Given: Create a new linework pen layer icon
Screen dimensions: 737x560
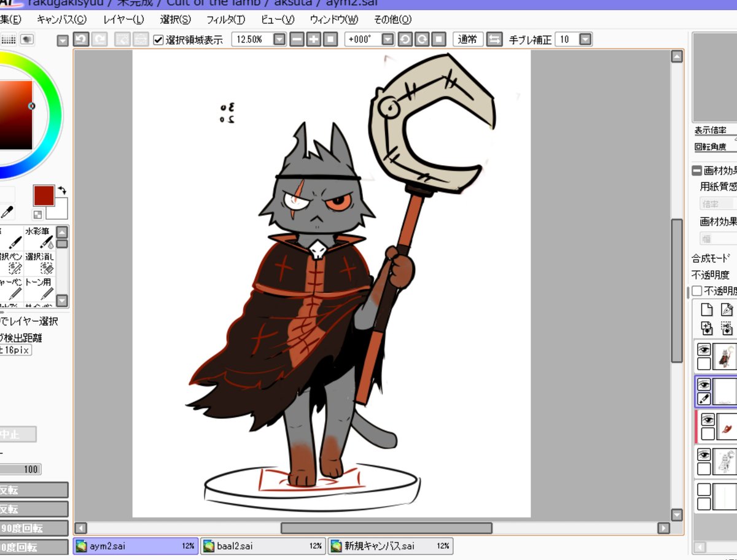Looking at the screenshot, I should 727,310.
